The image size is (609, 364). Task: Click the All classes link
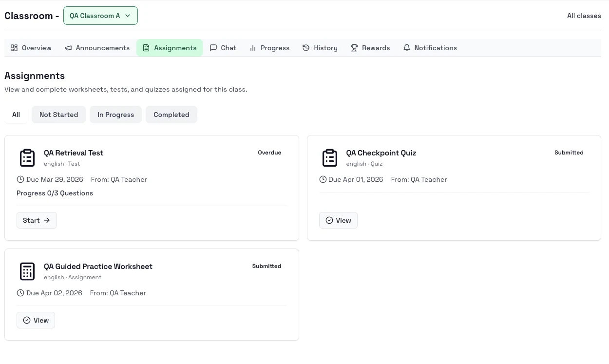pyautogui.click(x=584, y=16)
